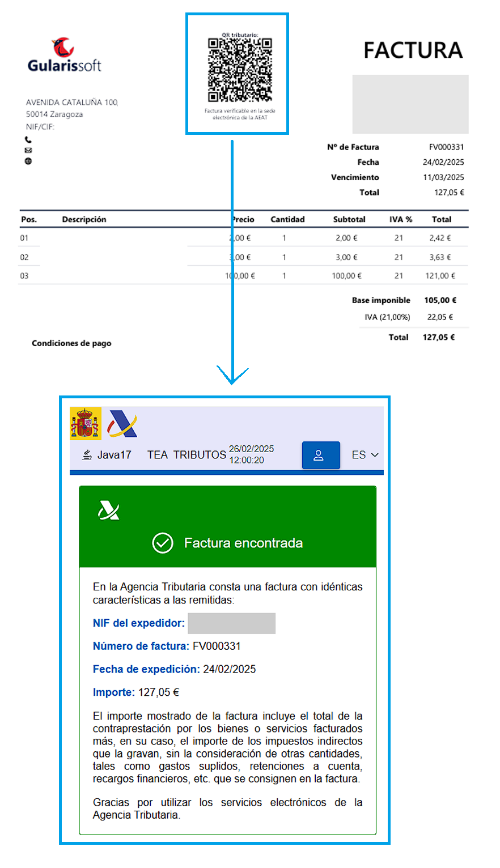Click the 'Pos.' column header
The width and height of the screenshot is (500, 868).
29,220
